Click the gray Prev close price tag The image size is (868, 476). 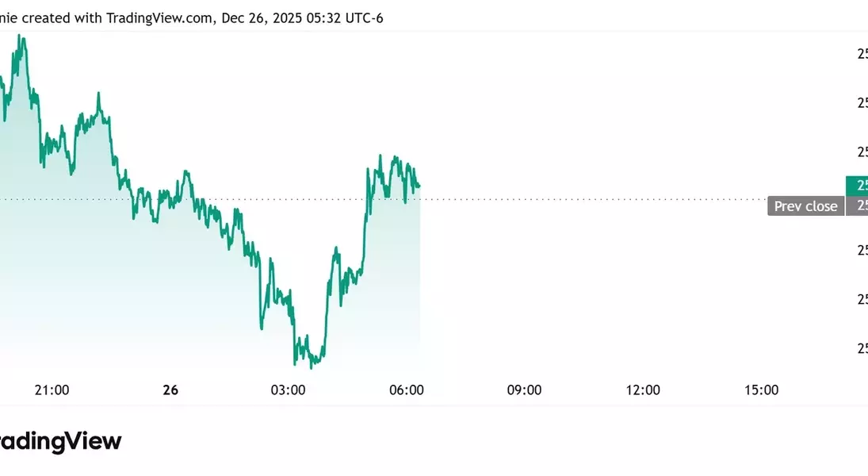coord(857,206)
